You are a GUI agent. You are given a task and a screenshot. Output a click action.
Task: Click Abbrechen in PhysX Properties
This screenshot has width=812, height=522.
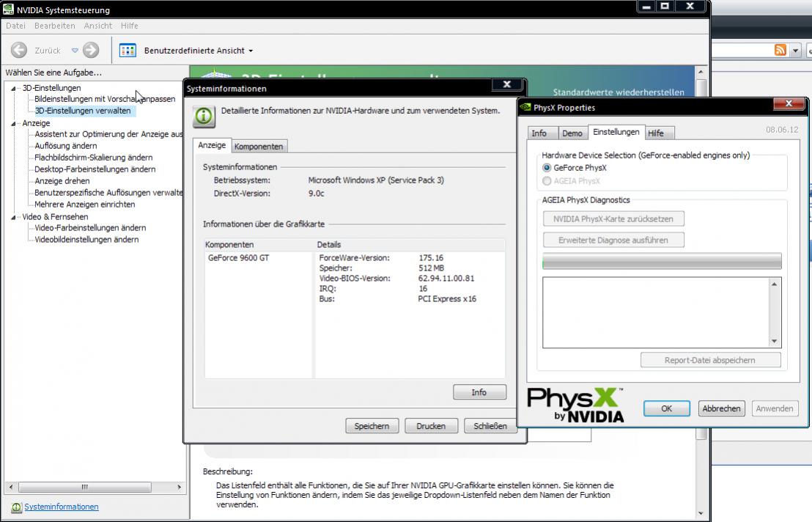click(721, 408)
